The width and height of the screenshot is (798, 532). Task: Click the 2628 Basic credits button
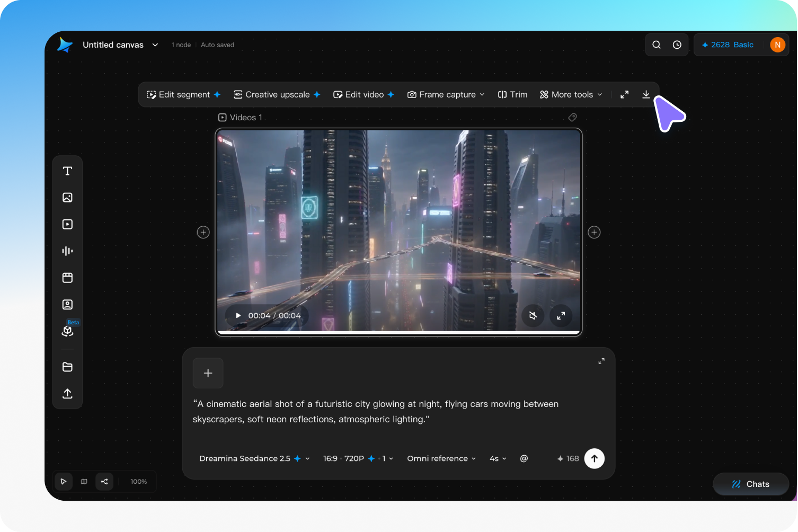[x=728, y=45]
